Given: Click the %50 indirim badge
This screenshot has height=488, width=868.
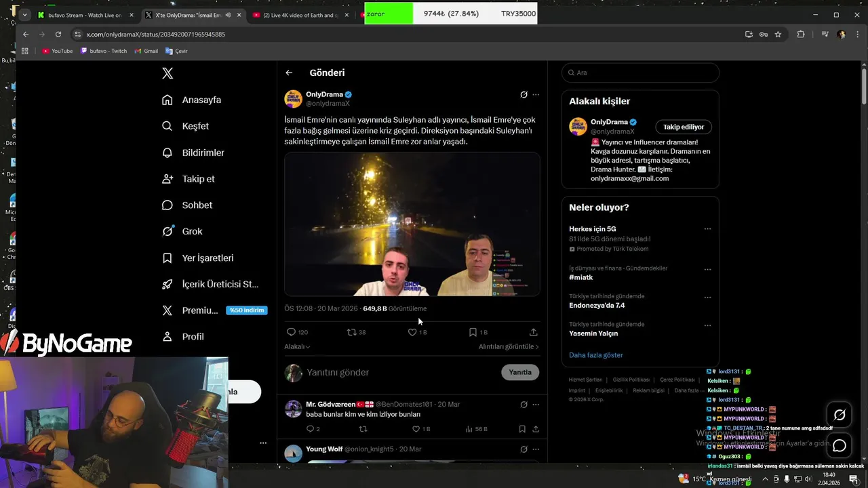Looking at the screenshot, I should tap(247, 310).
